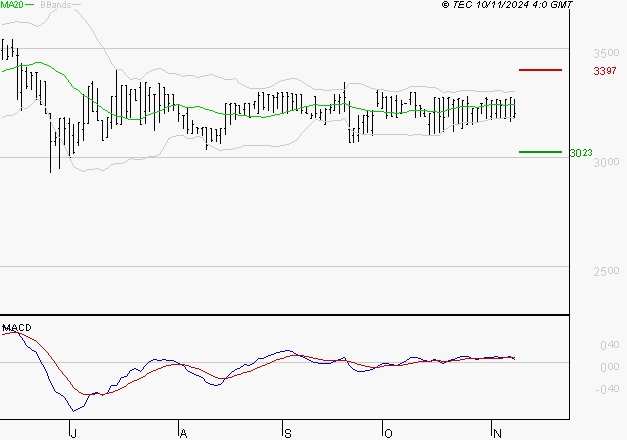Click the 3500 price axis label
Image resolution: width=627 pixels, height=440 pixels.
coord(606,53)
